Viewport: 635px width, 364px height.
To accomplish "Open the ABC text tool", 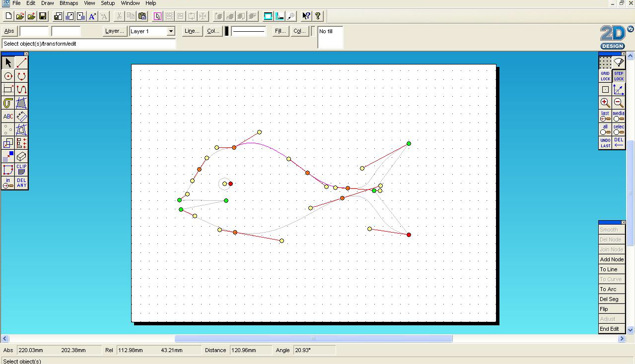I will click(x=8, y=116).
